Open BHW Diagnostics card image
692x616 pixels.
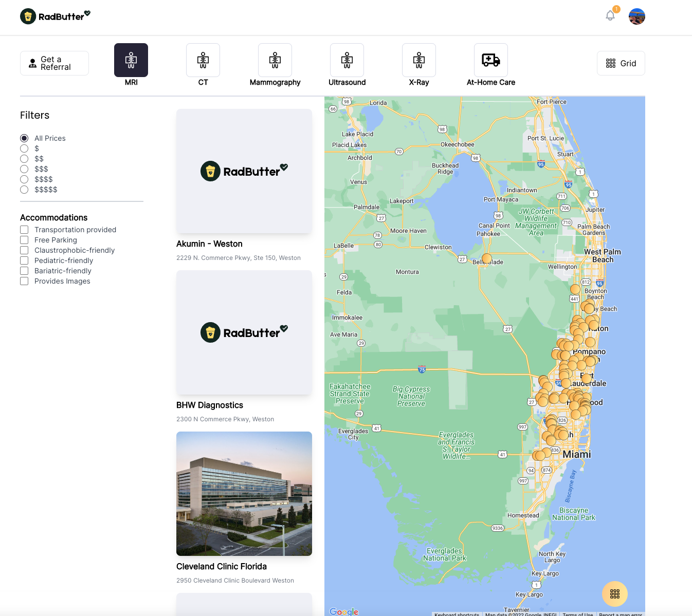point(244,332)
